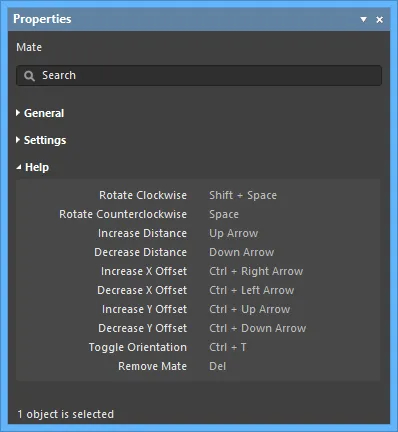Select the Increase X Offset entry
This screenshot has height=432, width=398.
[x=144, y=271]
